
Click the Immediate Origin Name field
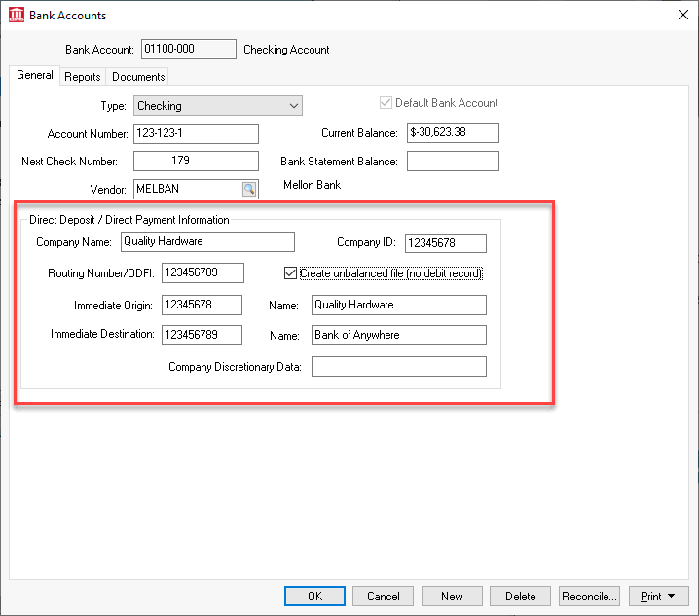click(x=399, y=305)
